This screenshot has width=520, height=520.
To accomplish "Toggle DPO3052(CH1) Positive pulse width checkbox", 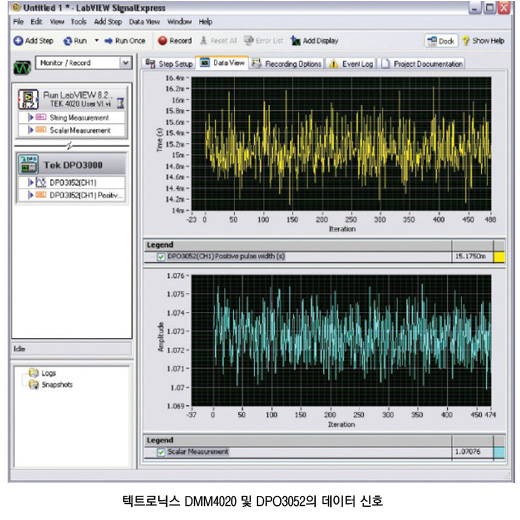I will tap(161, 257).
